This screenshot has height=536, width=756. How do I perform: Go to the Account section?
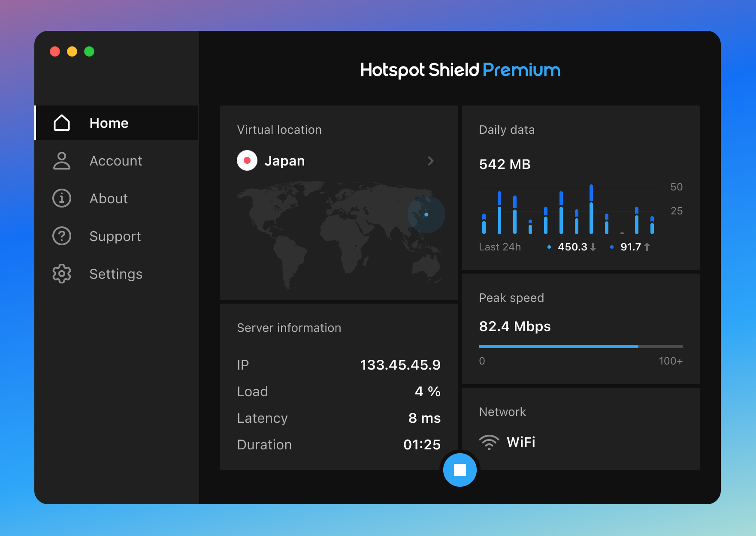coord(117,161)
